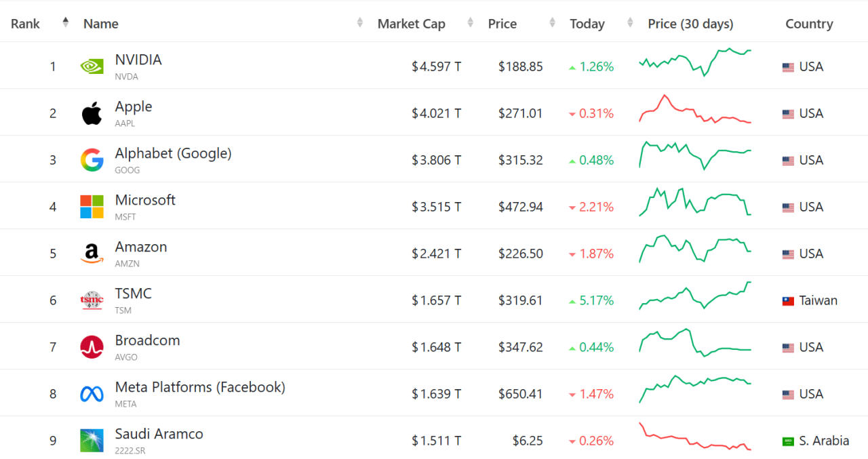Open the Meta Platforms (Facebook) company link

(x=200, y=387)
